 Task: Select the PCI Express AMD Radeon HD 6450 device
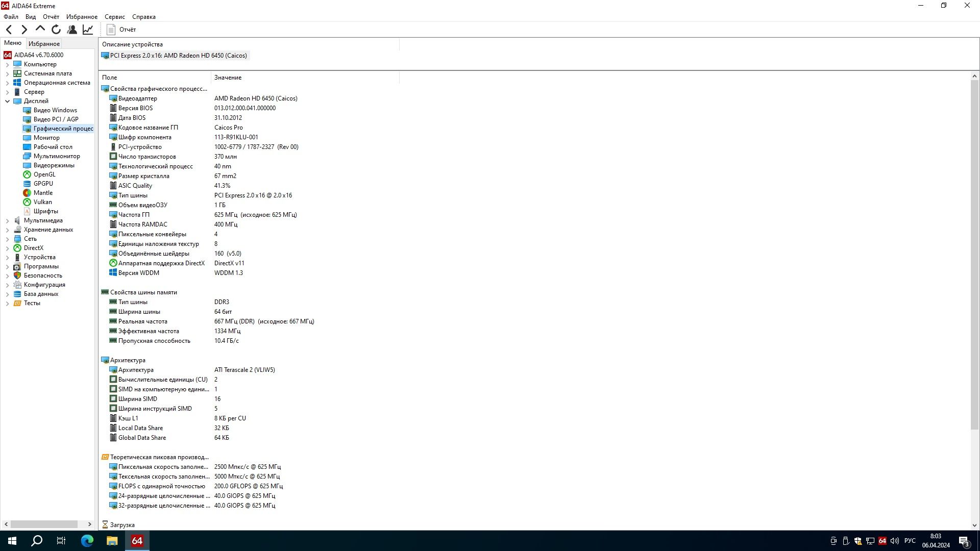pos(174,56)
